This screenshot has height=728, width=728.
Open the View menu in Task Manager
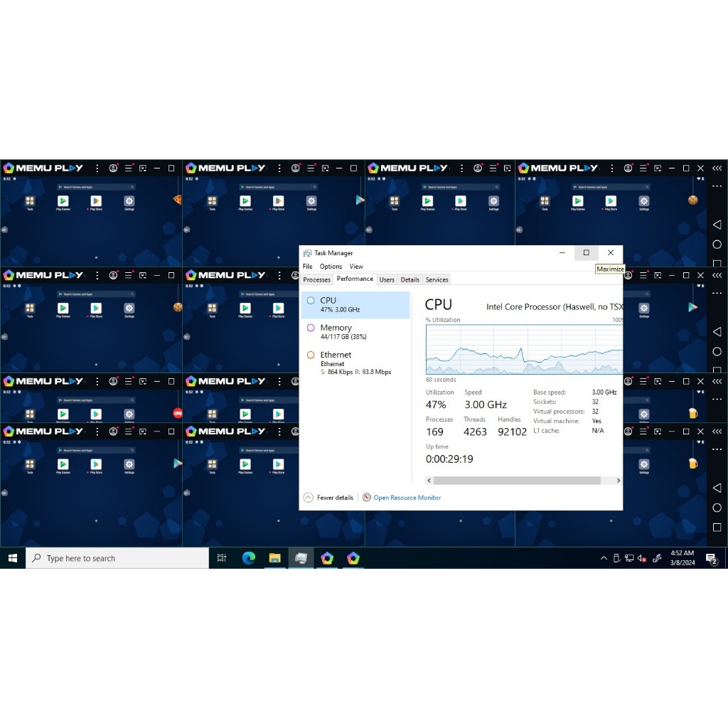pyautogui.click(x=356, y=267)
